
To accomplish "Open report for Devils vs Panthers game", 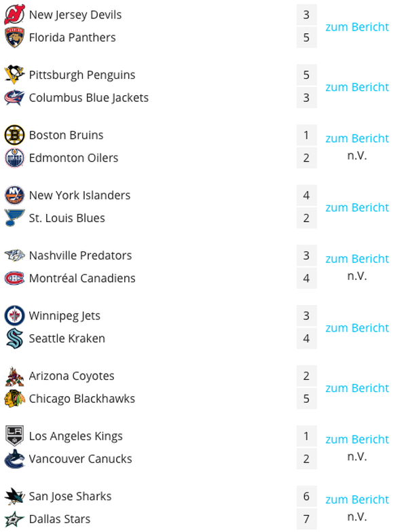I will pyautogui.click(x=357, y=26).
